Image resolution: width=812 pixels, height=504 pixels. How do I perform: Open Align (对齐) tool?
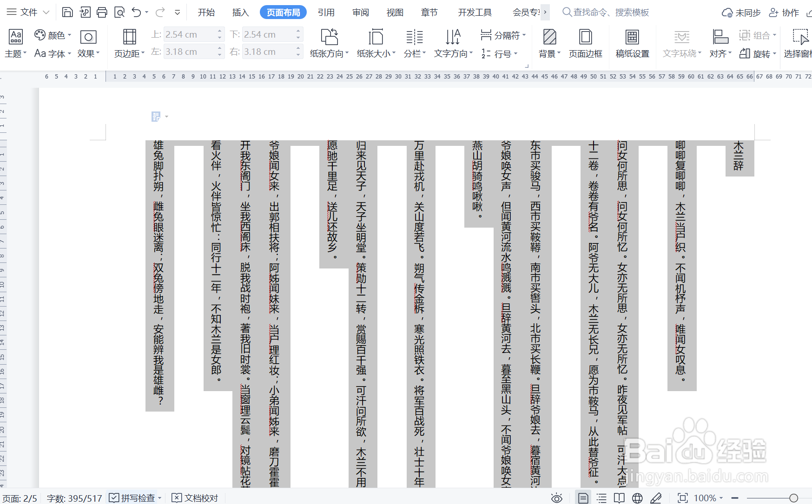(720, 43)
